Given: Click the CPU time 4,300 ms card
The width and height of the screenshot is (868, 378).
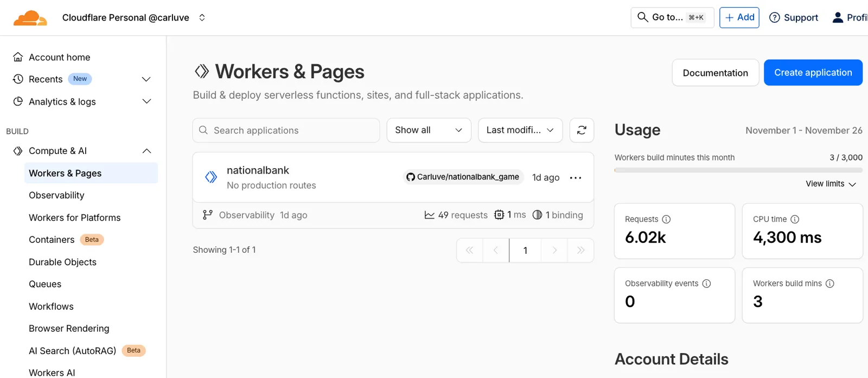Looking at the screenshot, I should tap(802, 231).
